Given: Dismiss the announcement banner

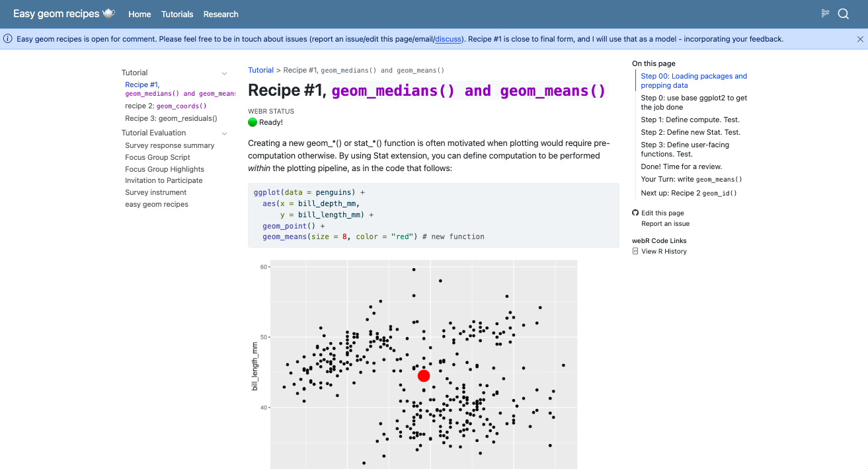Looking at the screenshot, I should [860, 39].
